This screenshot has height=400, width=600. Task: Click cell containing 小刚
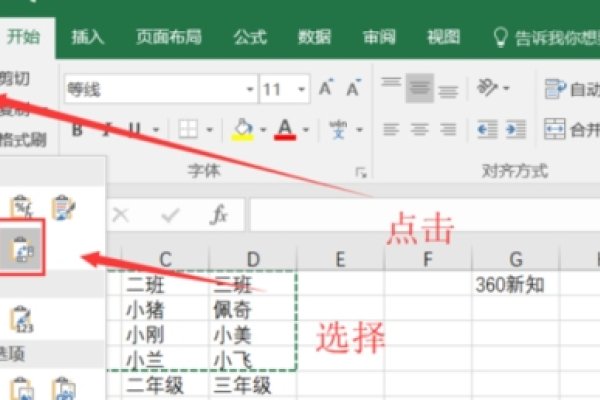point(165,335)
